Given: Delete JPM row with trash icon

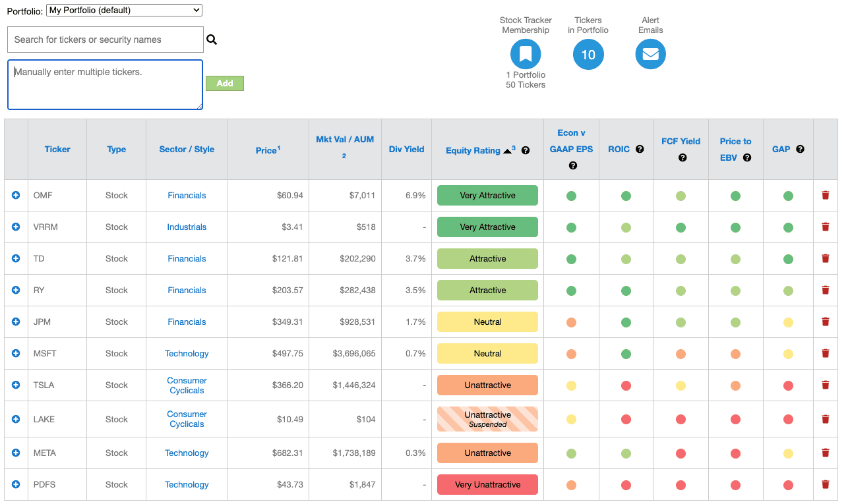Looking at the screenshot, I should click(x=826, y=322).
